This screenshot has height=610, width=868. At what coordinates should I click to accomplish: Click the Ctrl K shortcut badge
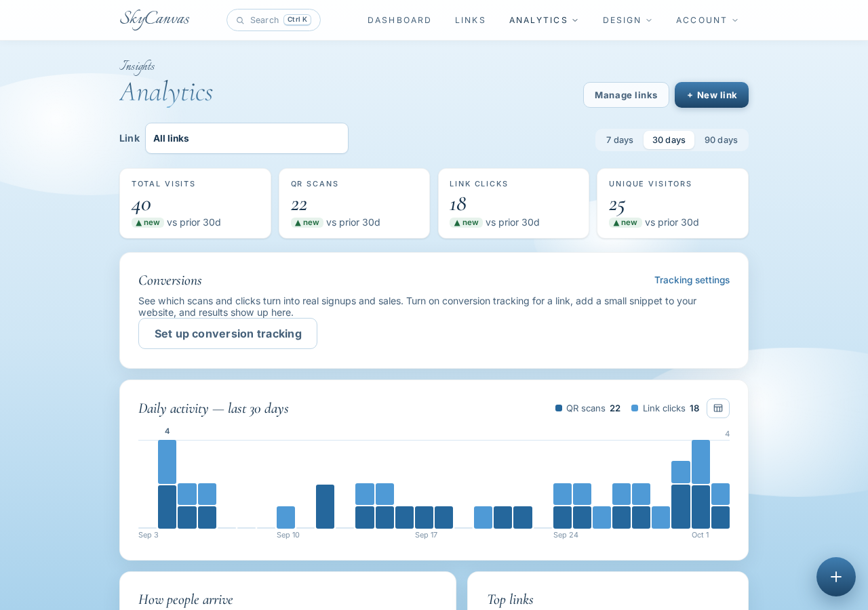point(297,20)
